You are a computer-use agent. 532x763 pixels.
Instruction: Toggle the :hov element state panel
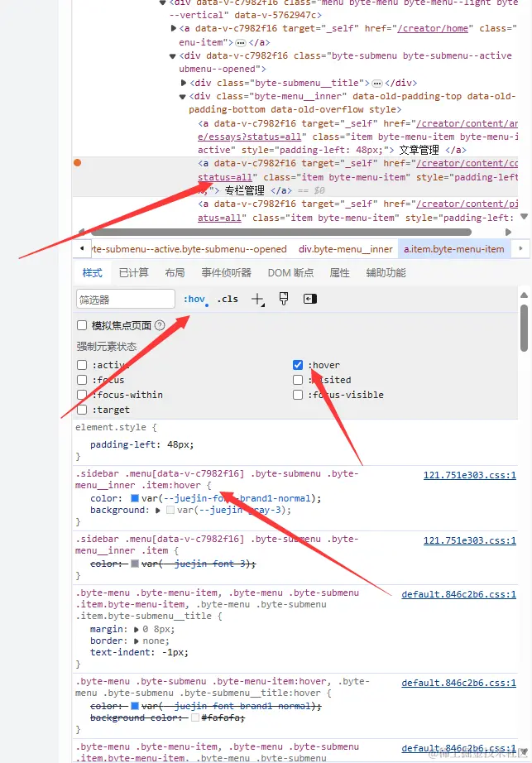click(194, 299)
